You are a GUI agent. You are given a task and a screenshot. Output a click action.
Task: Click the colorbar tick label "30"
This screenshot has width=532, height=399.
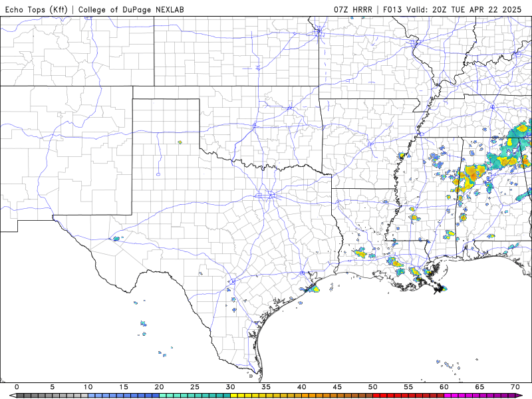coord(230,387)
